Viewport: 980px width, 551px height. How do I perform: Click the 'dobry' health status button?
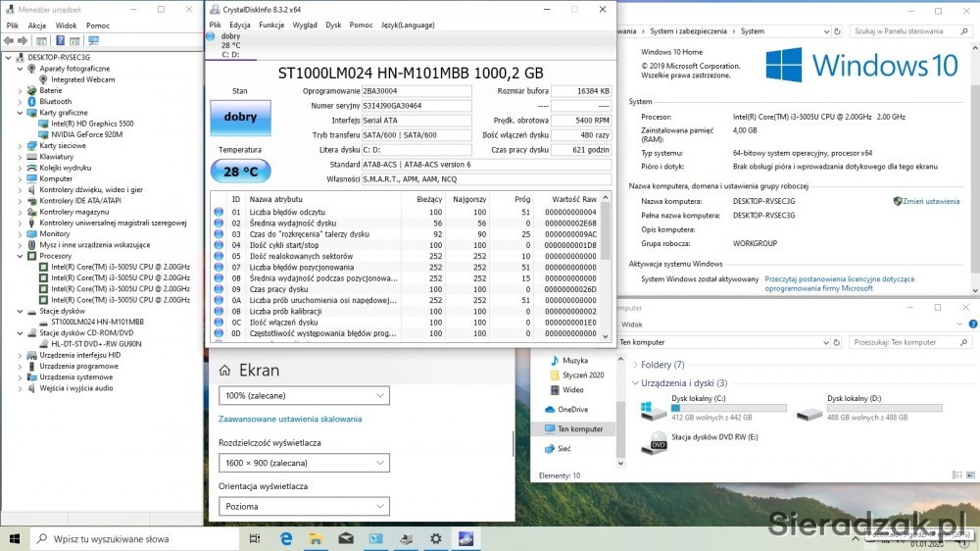pos(241,117)
